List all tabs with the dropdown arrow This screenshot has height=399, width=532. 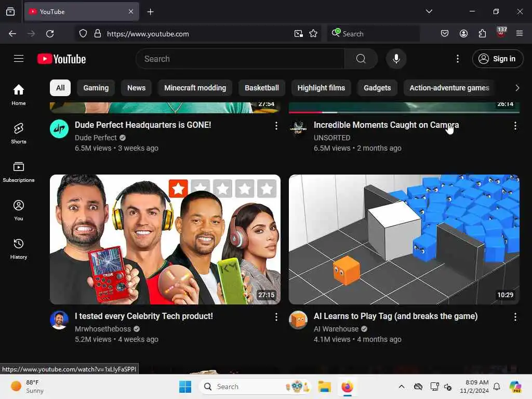(x=429, y=11)
